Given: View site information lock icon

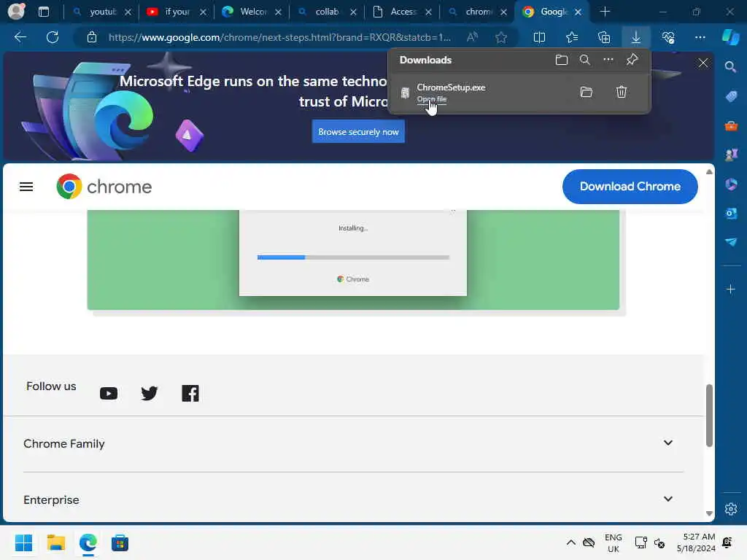Looking at the screenshot, I should [x=92, y=37].
